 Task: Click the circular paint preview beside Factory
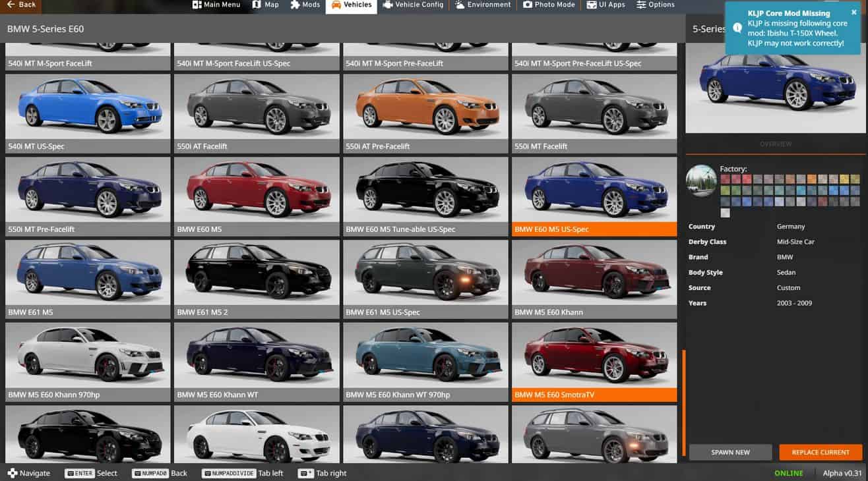pos(701,181)
